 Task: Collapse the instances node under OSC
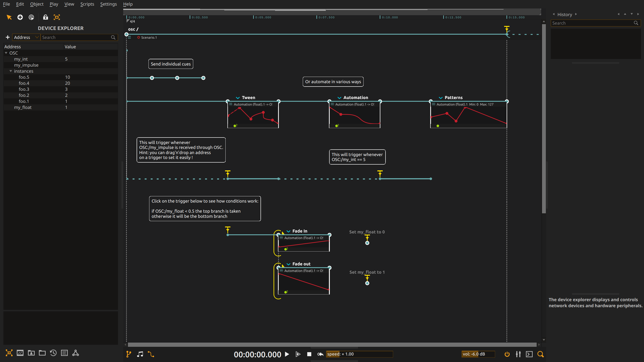point(11,71)
